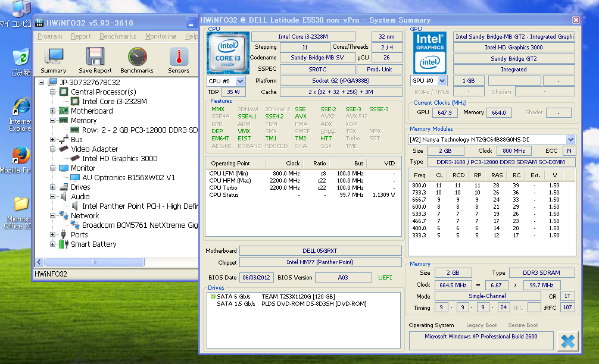Select Bus tree item

click(76, 140)
